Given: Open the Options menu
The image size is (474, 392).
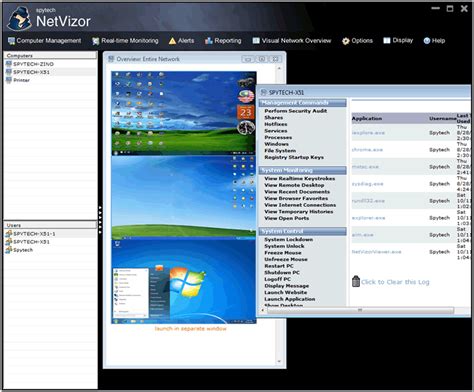Looking at the screenshot, I should (357, 41).
